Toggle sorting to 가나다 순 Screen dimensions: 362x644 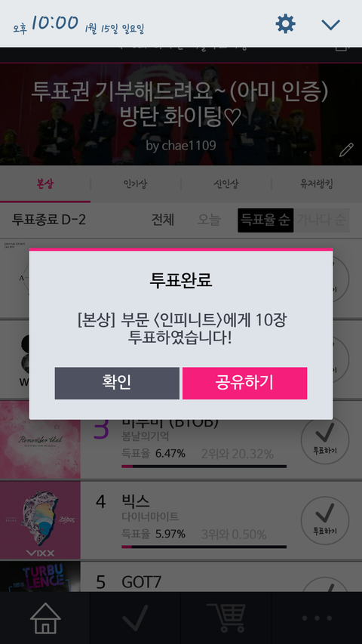tap(321, 220)
